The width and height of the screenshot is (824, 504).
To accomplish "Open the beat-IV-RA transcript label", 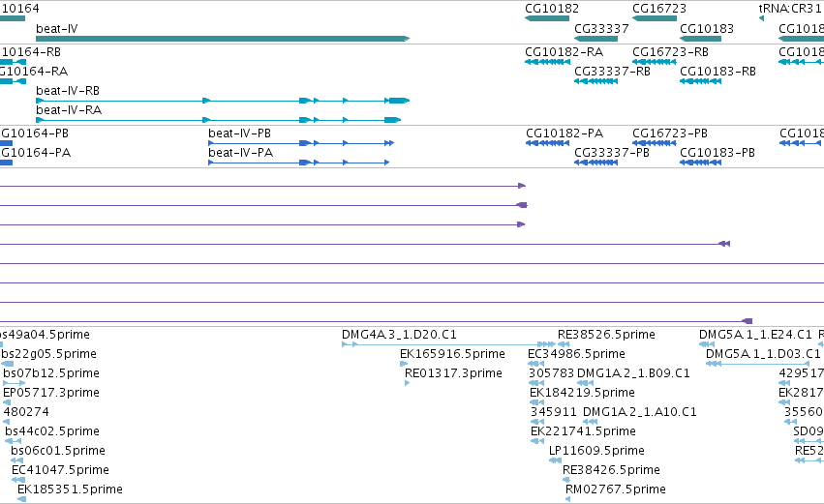I will (69, 110).
